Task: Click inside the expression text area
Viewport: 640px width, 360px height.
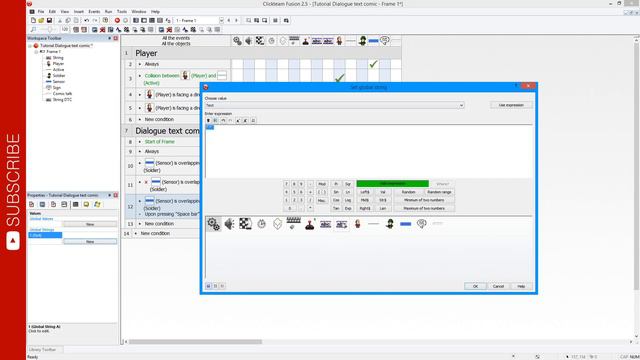Action: click(369, 151)
